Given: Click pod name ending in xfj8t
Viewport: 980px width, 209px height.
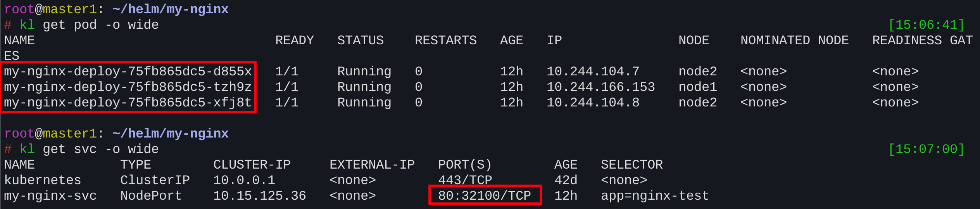Looking at the screenshot, I should click(x=128, y=103).
